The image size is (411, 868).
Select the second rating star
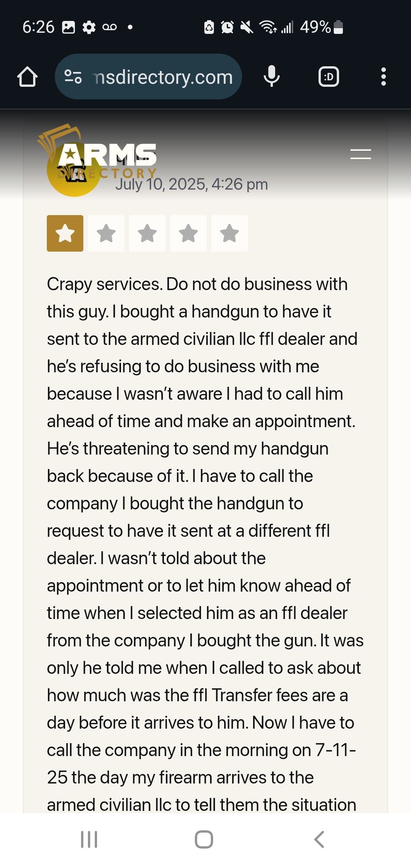(106, 233)
